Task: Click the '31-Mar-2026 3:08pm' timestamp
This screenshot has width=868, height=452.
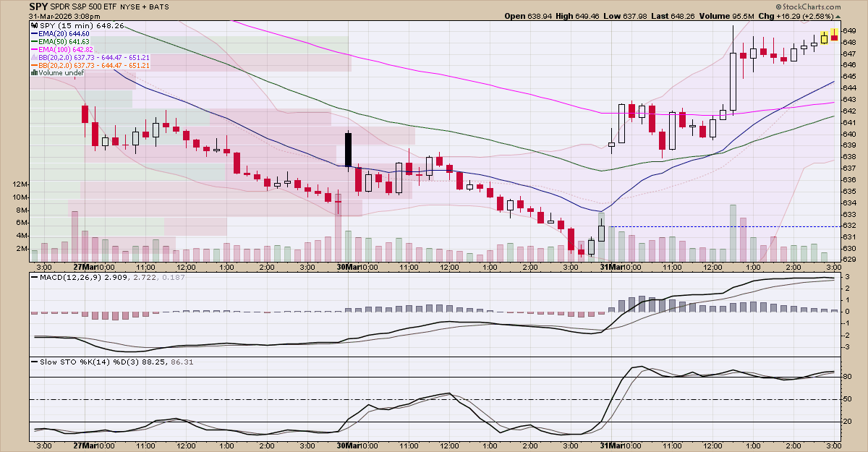Action: [64, 15]
